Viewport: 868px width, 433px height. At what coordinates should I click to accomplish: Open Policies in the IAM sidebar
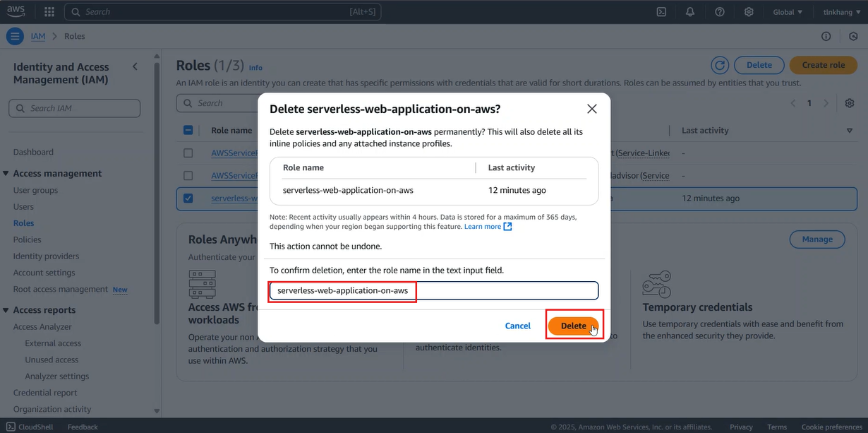[28, 239]
